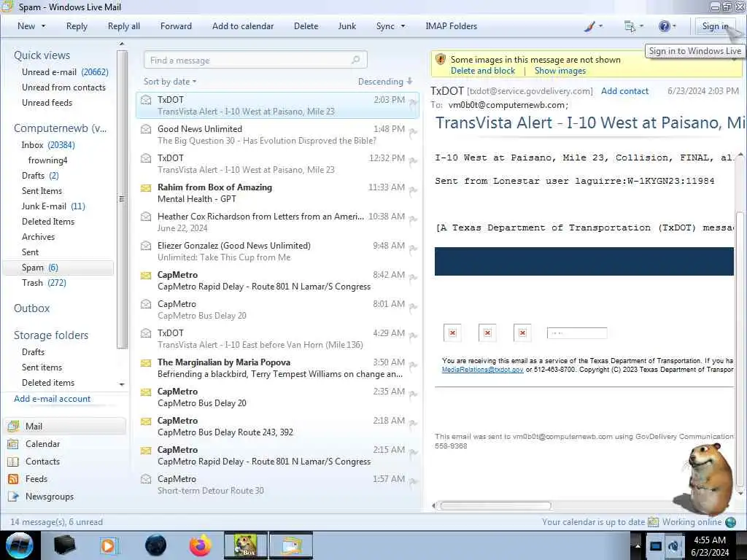
Task: Click the folder pane vertical scrollbar
Action: pyautogui.click(x=122, y=198)
